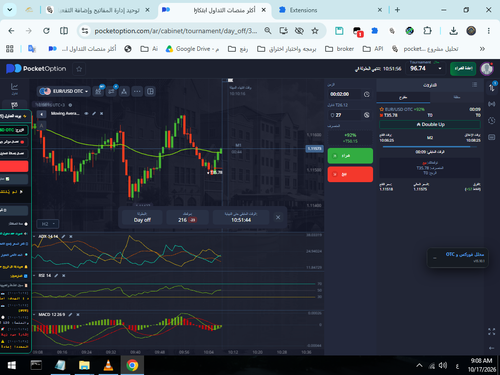
Task: Click the trade time progress bar
Action: click(430, 147)
